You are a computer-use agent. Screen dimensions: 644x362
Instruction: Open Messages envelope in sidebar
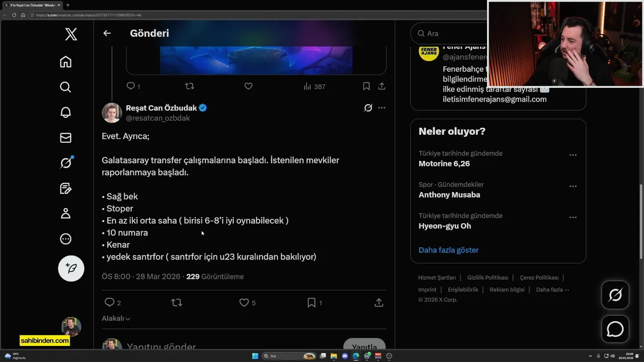pyautogui.click(x=65, y=138)
